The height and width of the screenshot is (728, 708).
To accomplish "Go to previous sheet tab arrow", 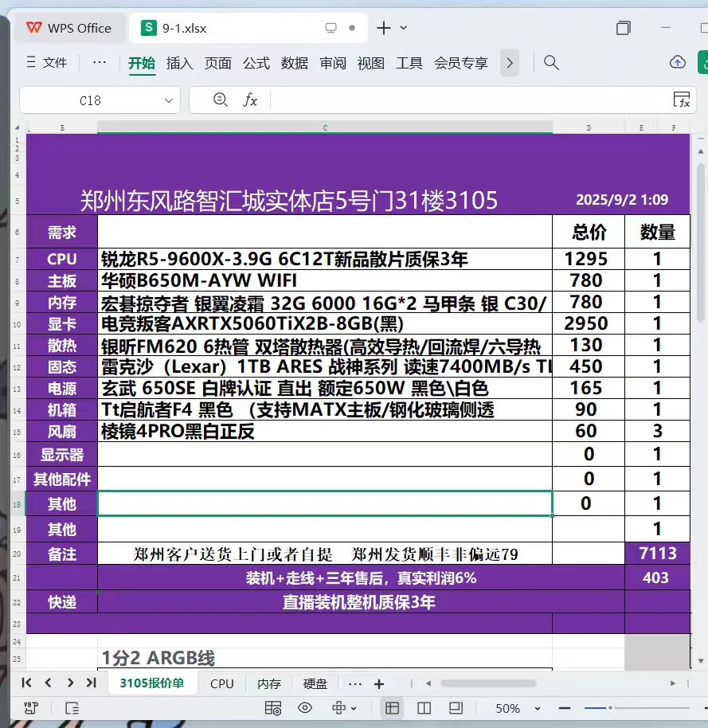I will pyautogui.click(x=48, y=683).
